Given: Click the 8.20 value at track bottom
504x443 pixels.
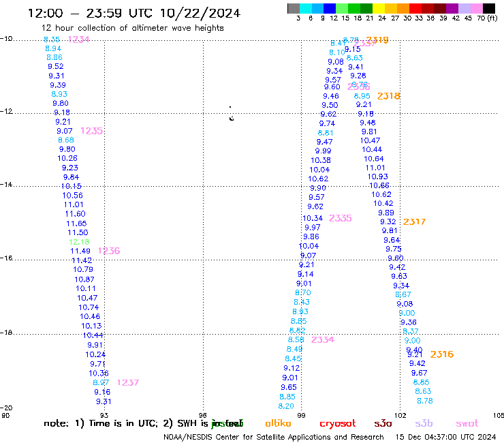Looking at the screenshot, I should tap(286, 406).
